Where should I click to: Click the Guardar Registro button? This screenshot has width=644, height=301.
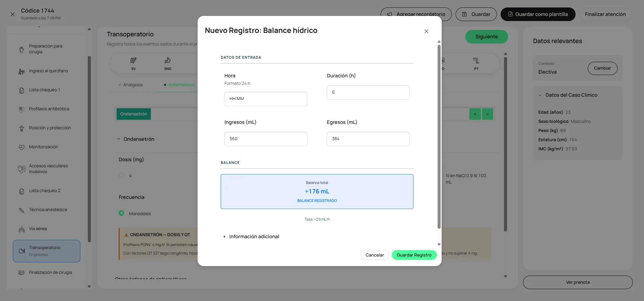[x=414, y=255]
